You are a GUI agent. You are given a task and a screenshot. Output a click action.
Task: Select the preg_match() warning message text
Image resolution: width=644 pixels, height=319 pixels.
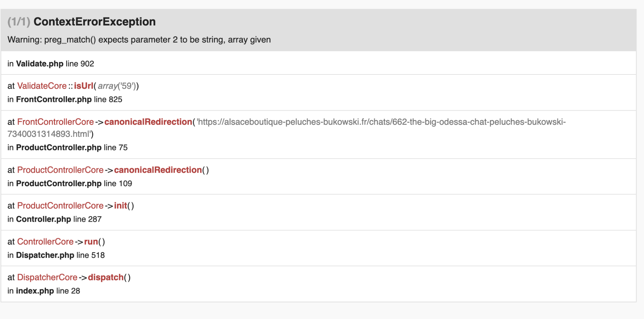click(139, 40)
